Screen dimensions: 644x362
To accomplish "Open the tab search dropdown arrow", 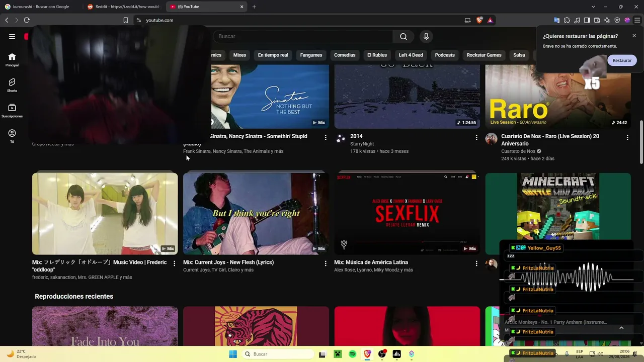I will (593, 7).
